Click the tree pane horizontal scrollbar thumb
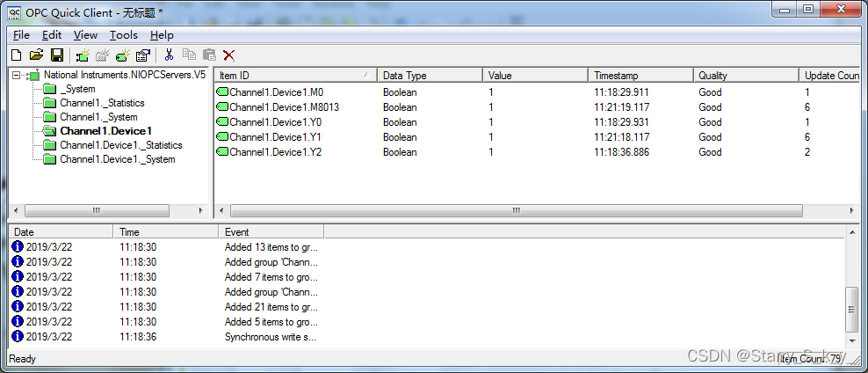 pyautogui.click(x=97, y=210)
